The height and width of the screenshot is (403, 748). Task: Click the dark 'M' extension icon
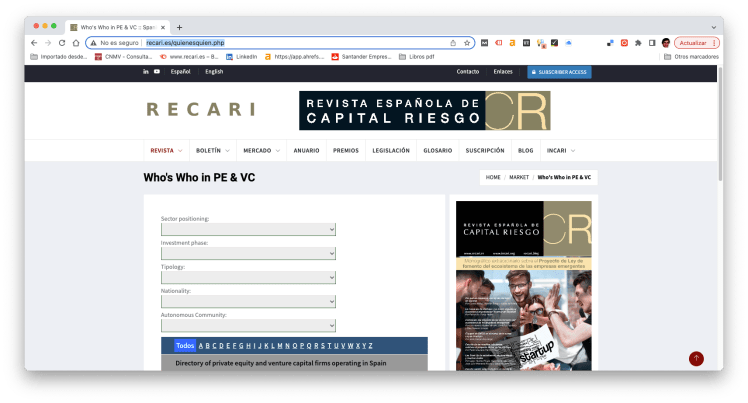pos(485,43)
